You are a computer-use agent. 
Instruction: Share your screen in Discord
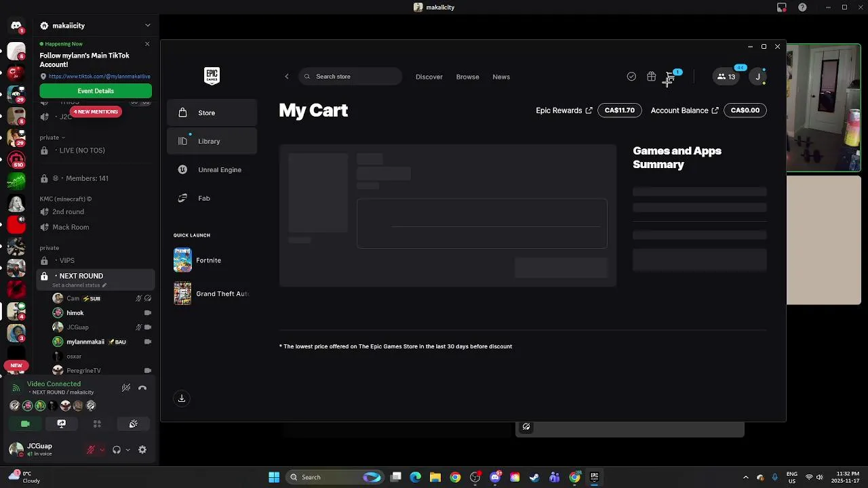(61, 424)
